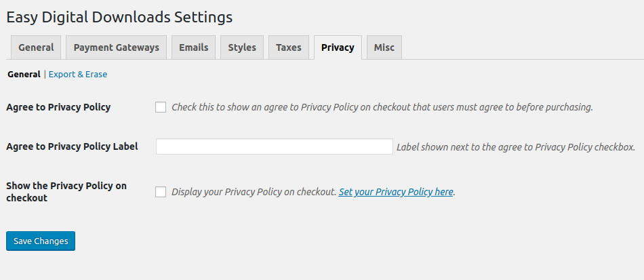Go to the Styles tab

click(242, 47)
